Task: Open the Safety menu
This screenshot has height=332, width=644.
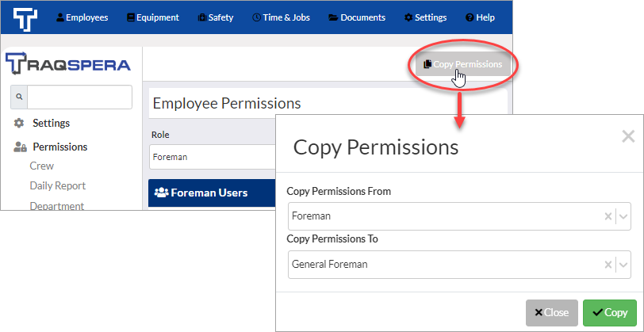Action: click(216, 17)
